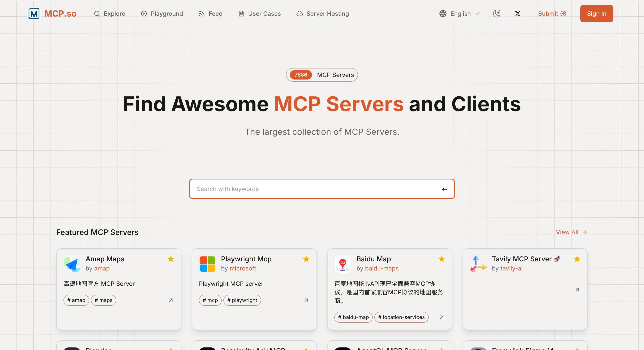Open Baidu Map via its arrow icon
The height and width of the screenshot is (350, 644).
441,317
